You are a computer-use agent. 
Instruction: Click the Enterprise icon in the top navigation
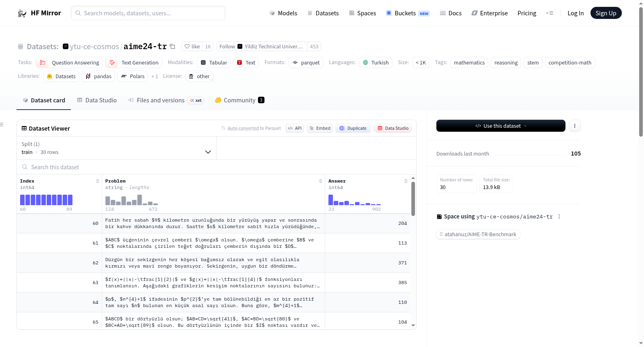475,13
